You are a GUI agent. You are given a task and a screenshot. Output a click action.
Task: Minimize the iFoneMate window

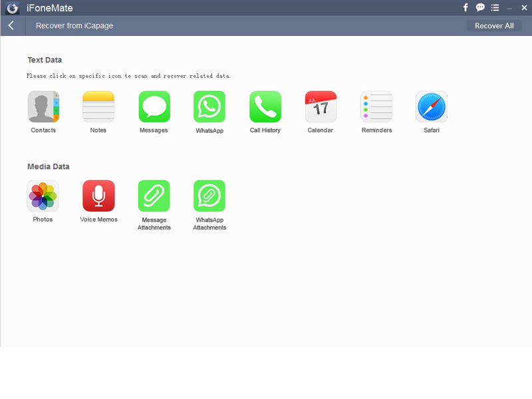(509, 8)
